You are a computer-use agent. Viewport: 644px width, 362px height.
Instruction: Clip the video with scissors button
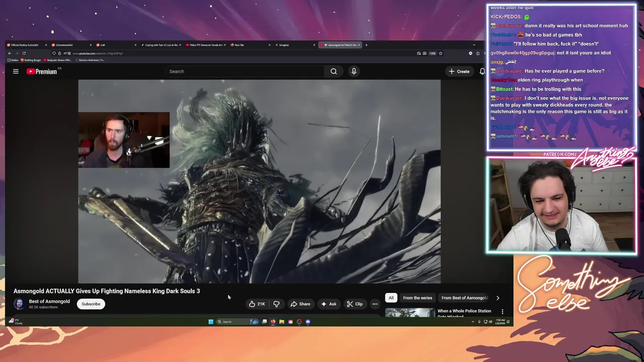pos(355,304)
